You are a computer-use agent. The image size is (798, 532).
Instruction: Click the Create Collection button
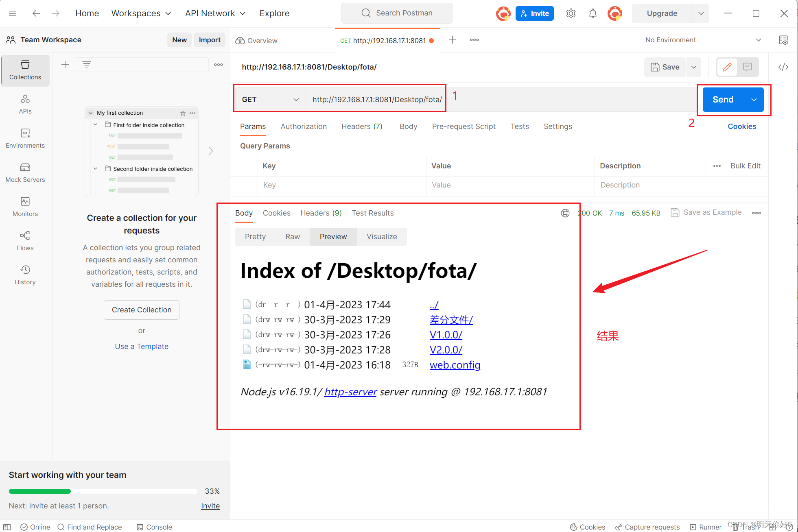[142, 310]
